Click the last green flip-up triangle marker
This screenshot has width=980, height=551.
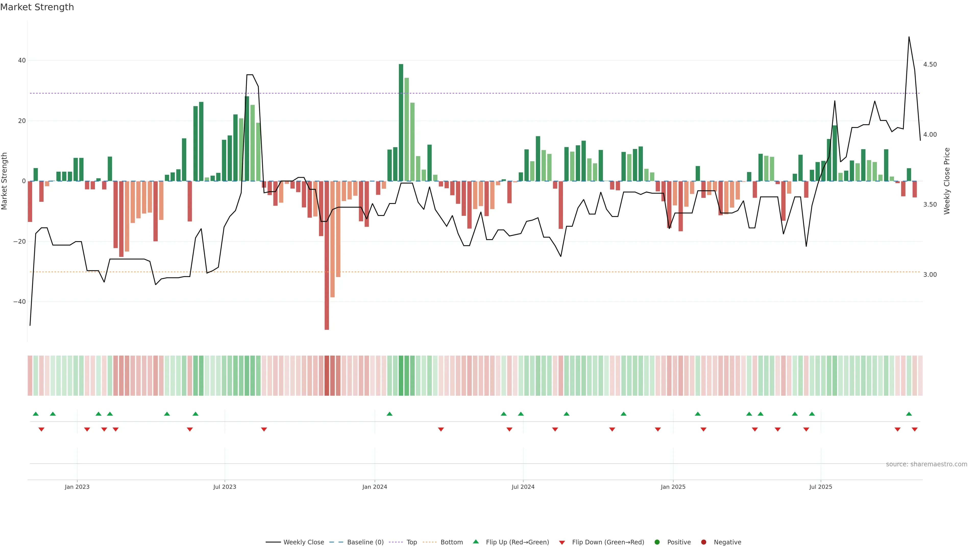pyautogui.click(x=909, y=414)
